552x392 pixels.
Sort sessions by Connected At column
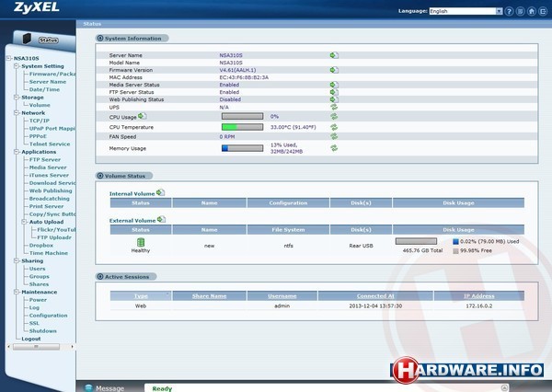(375, 296)
